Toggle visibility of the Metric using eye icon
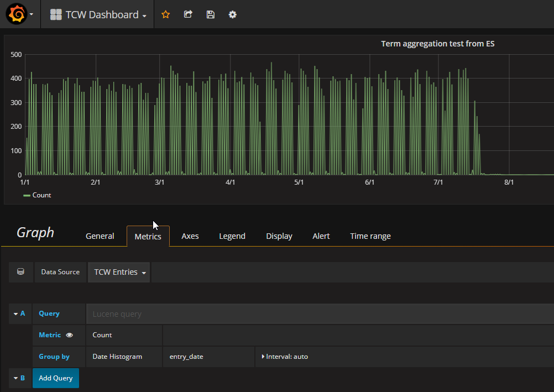 tap(69, 334)
